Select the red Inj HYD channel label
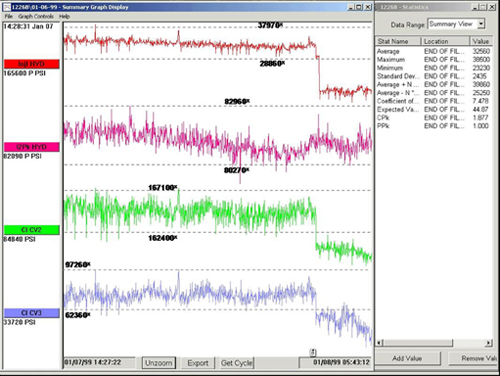This screenshot has height=376, width=500. click(x=32, y=64)
